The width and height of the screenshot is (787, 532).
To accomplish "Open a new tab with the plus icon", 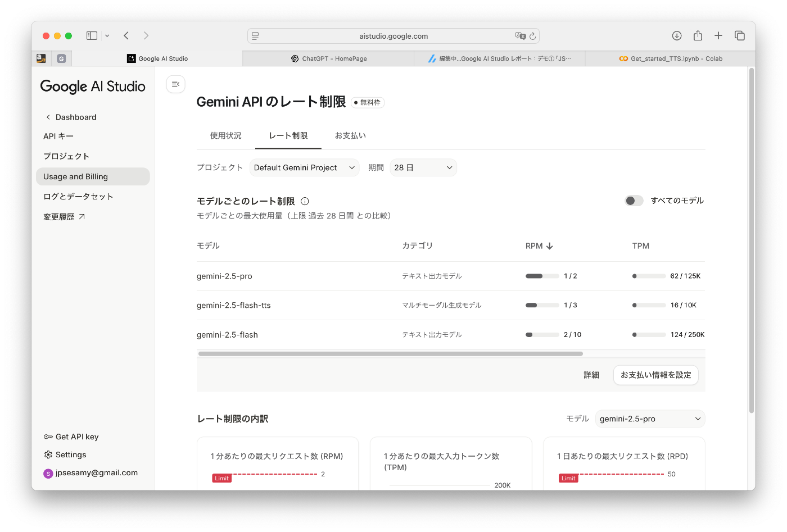I will click(x=718, y=35).
